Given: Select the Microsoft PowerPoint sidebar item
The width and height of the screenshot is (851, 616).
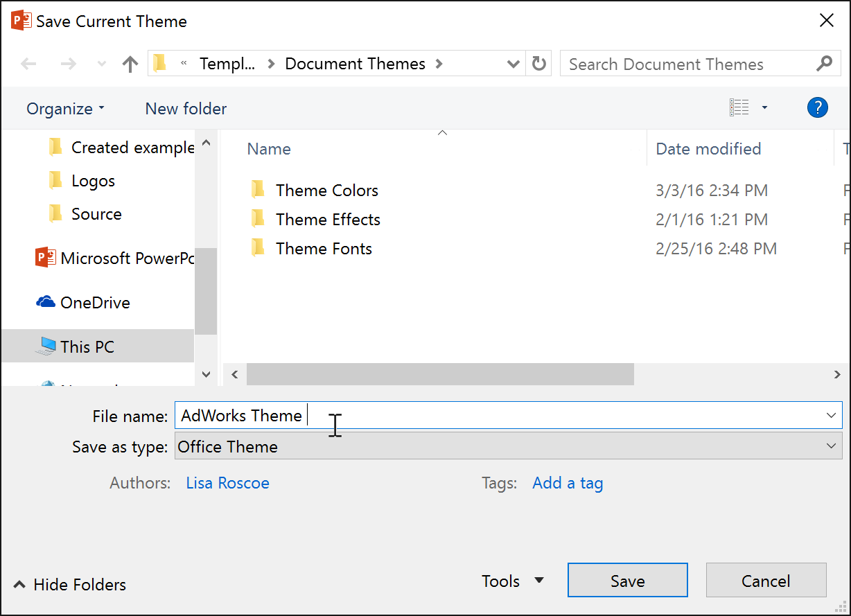Looking at the screenshot, I should pyautogui.click(x=114, y=258).
